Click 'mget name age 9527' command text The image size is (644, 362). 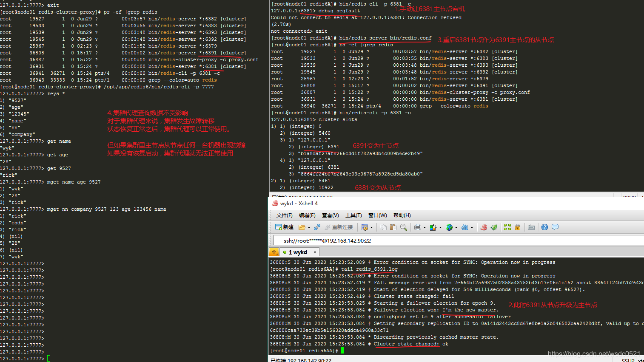[x=74, y=182]
